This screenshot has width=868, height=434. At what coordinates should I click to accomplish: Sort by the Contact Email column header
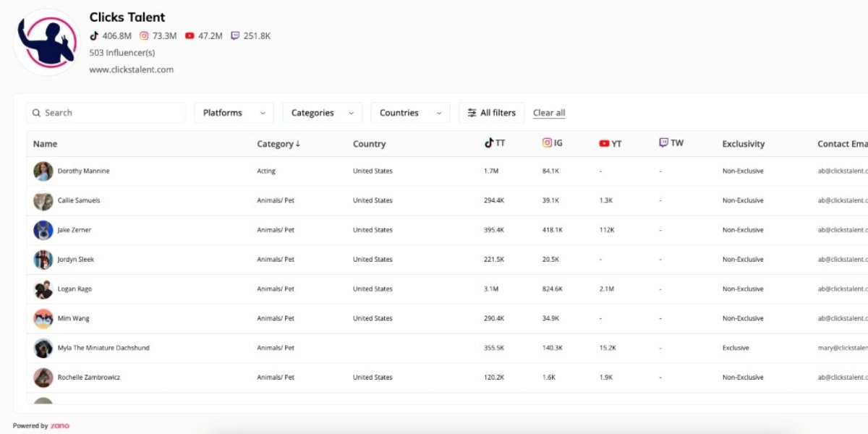pos(843,144)
